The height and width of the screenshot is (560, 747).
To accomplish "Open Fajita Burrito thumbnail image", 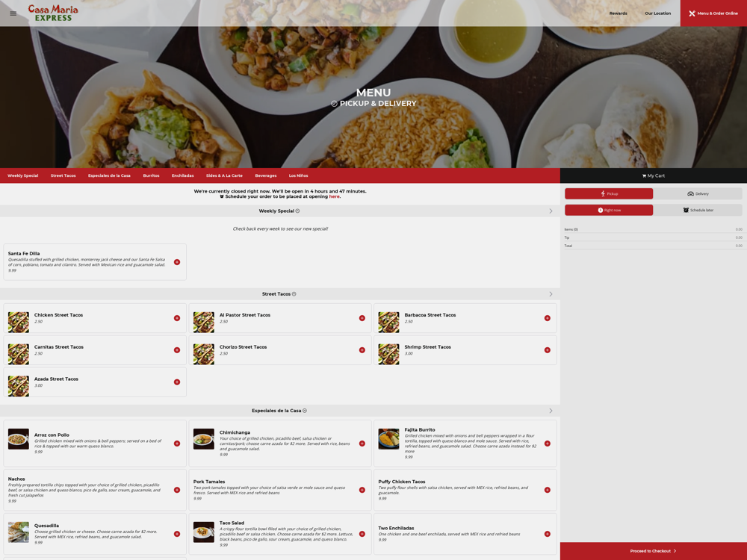I will [x=388, y=439].
